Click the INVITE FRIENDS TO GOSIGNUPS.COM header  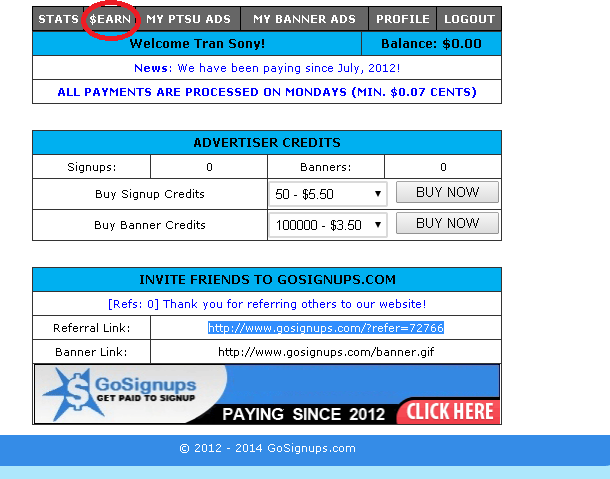tap(267, 280)
